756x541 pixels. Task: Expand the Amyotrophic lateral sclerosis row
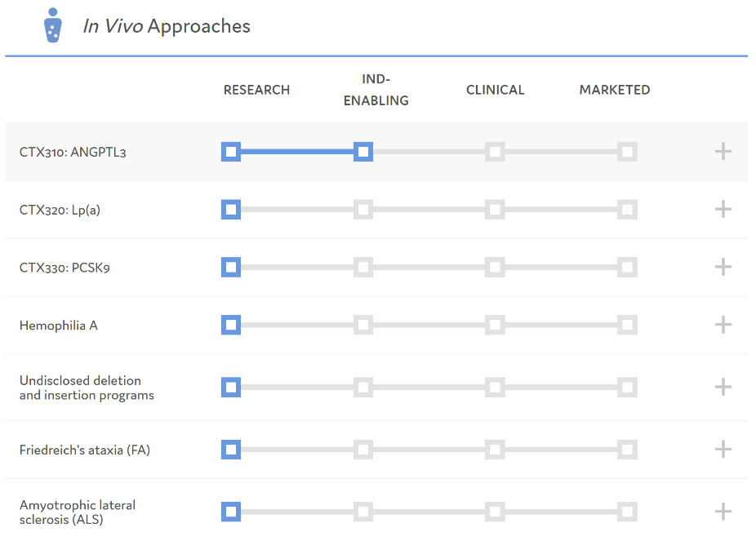pyautogui.click(x=723, y=512)
